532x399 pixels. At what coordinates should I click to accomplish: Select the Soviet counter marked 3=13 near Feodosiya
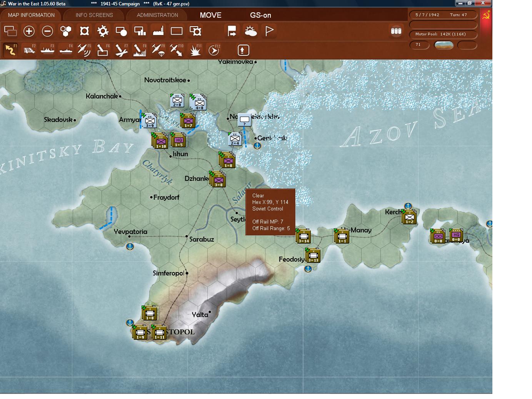[313, 255]
